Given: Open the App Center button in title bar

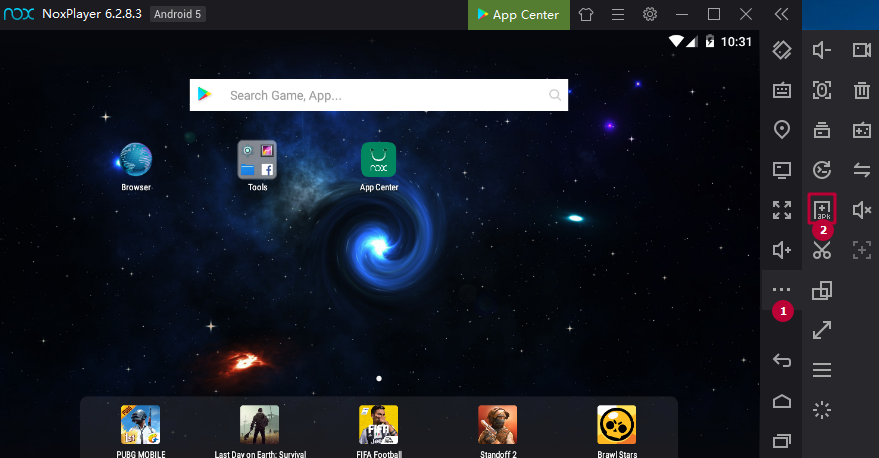Looking at the screenshot, I should [519, 15].
